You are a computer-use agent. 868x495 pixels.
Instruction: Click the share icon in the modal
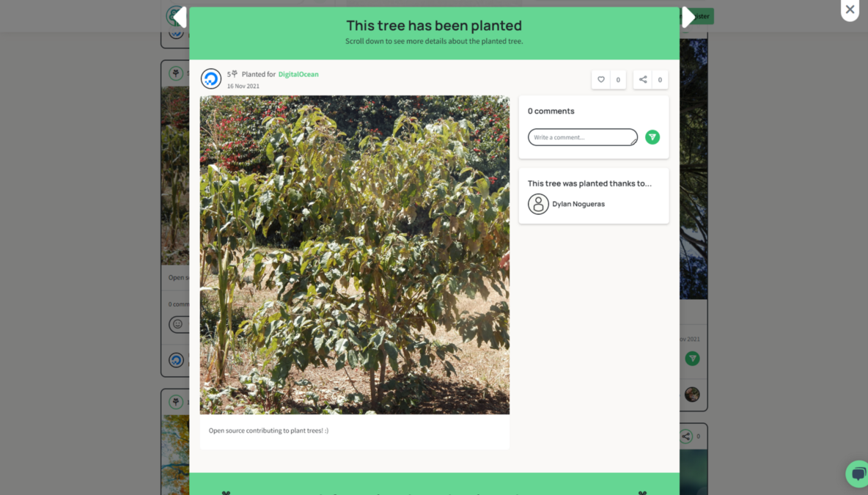click(x=643, y=80)
